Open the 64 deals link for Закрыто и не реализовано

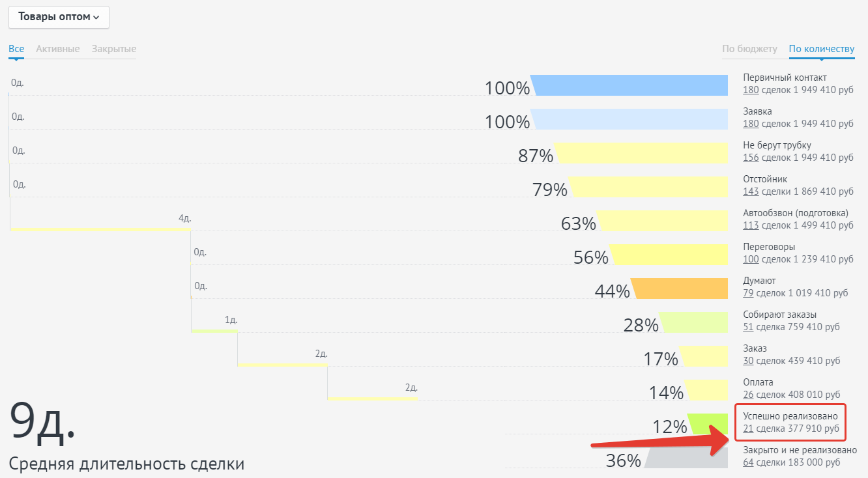pos(748,462)
